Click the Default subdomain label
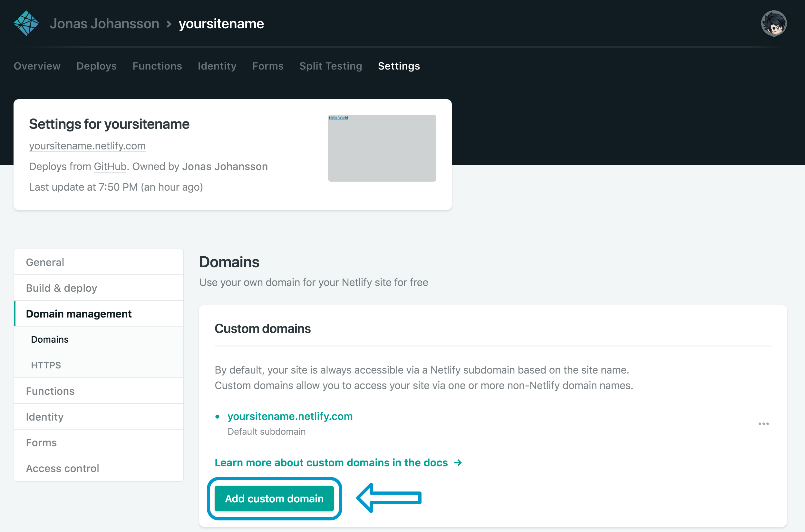Screen dimensions: 805x532 pos(267,432)
